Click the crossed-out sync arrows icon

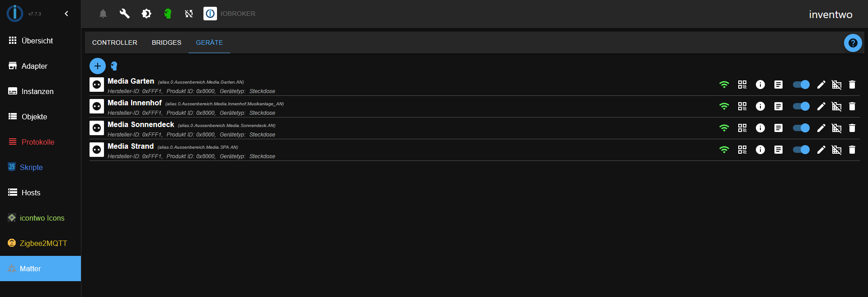point(189,14)
